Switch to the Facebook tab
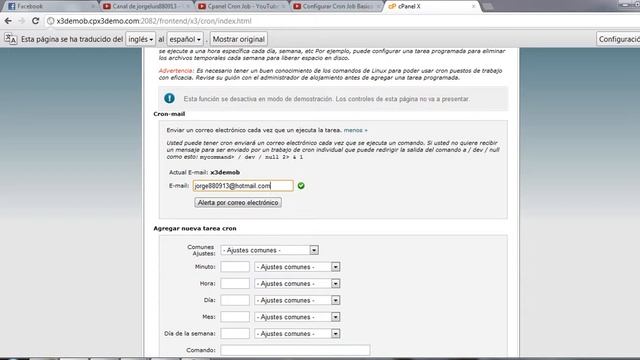The image size is (640, 360). tap(50, 6)
